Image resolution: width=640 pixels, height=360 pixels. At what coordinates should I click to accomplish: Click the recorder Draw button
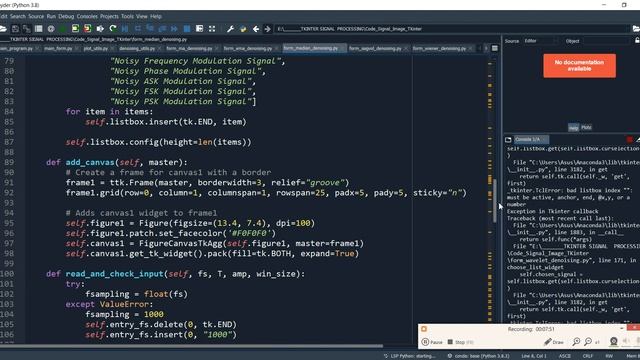(x=554, y=342)
